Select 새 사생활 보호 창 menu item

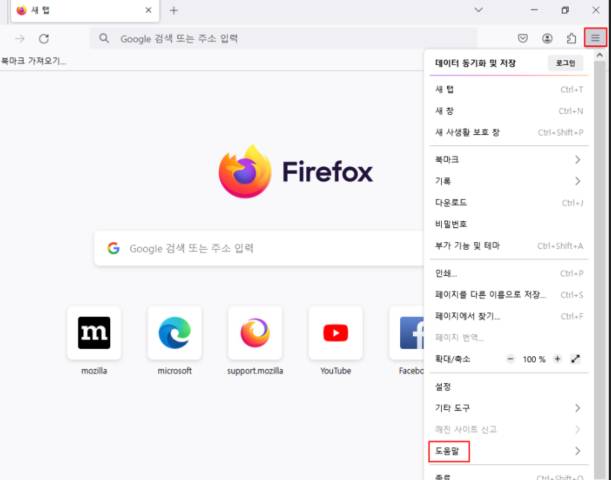click(x=509, y=132)
